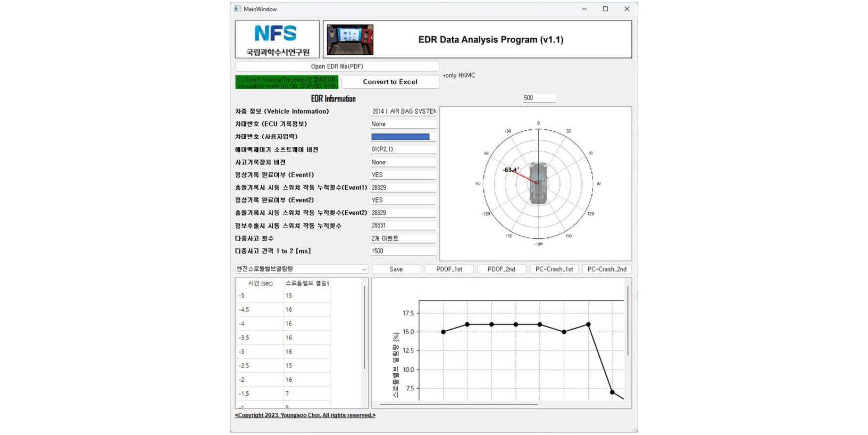Viewport: 868px width, 435px height.
Task: Select the PDOF_1st button
Action: (x=449, y=269)
